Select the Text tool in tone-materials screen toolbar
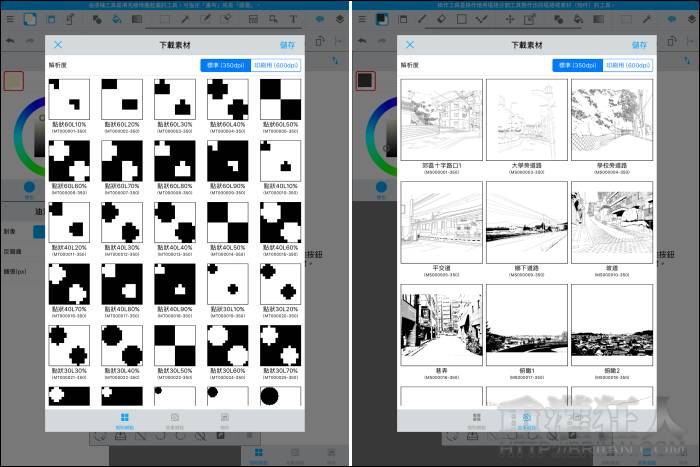Screen dimensions: 700x467 (293, 19)
